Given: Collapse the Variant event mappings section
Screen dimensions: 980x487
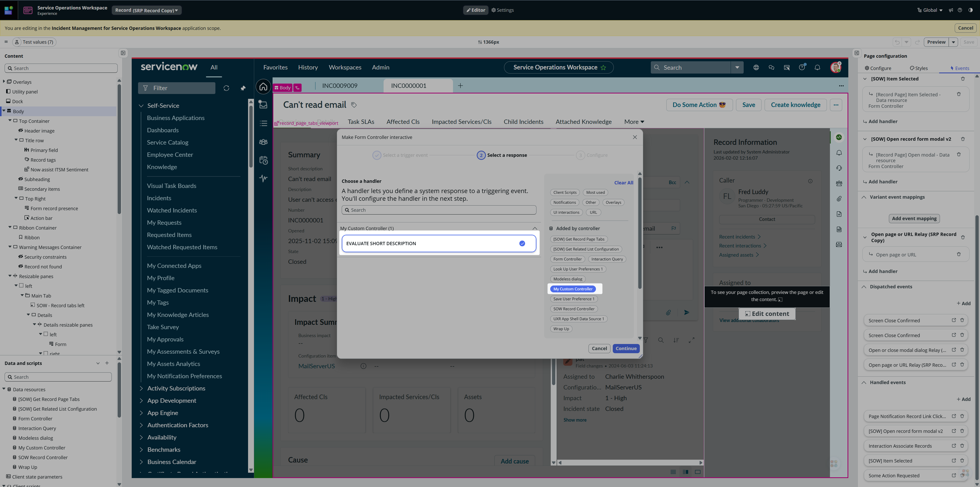Looking at the screenshot, I should [864, 197].
